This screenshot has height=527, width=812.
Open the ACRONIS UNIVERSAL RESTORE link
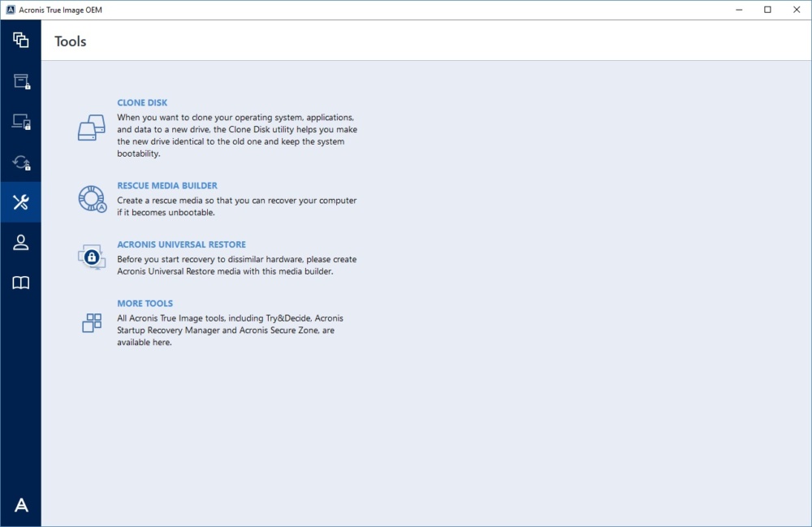click(181, 244)
